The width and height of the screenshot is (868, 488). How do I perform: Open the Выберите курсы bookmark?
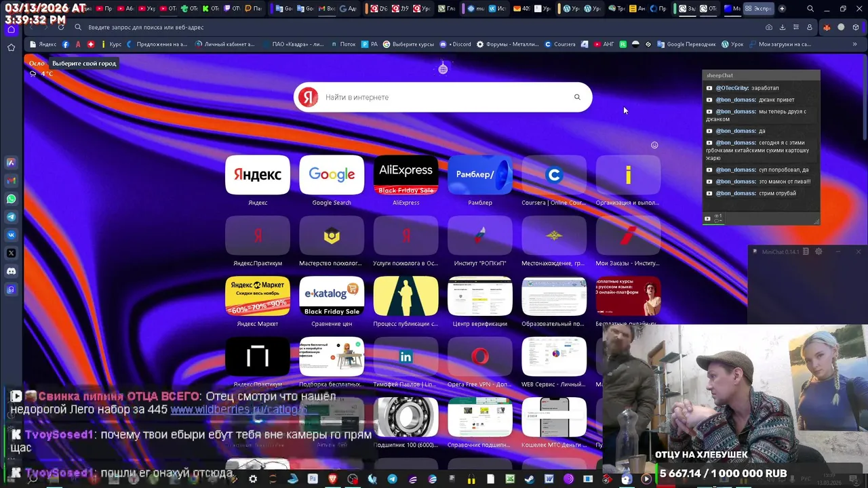tap(408, 44)
